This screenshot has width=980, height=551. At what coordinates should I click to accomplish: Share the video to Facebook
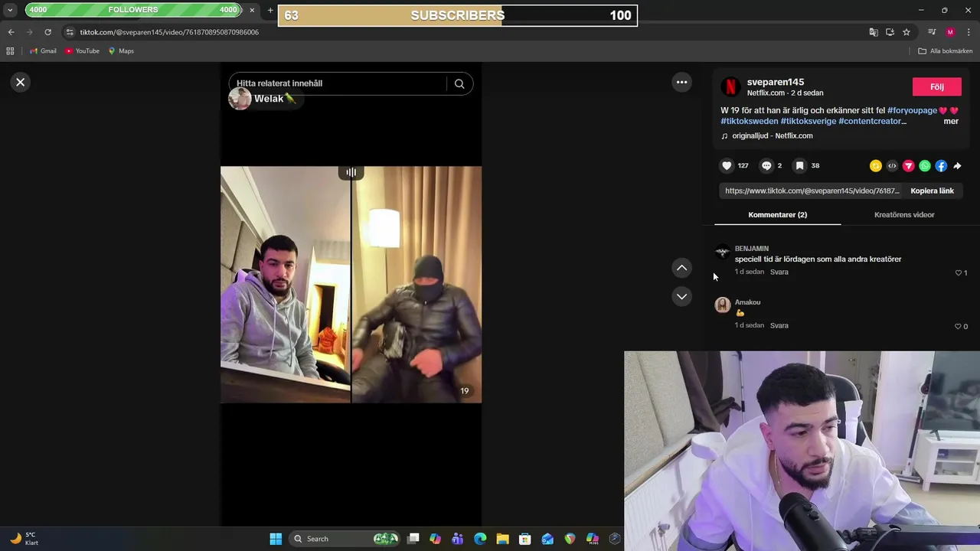click(x=941, y=166)
